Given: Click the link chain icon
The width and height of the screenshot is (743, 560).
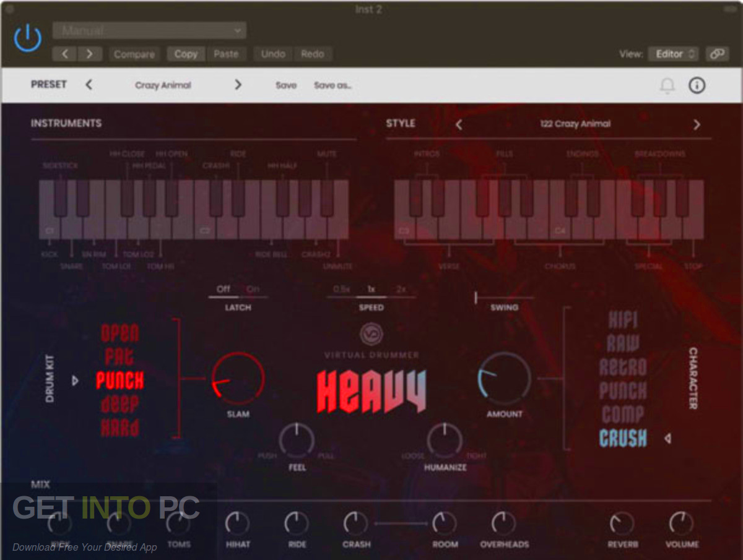Looking at the screenshot, I should 717,54.
